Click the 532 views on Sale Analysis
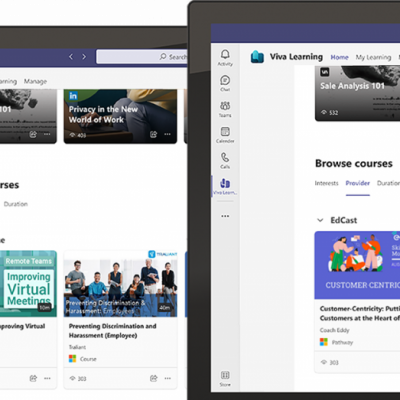This screenshot has width=400, height=400. pyautogui.click(x=329, y=113)
